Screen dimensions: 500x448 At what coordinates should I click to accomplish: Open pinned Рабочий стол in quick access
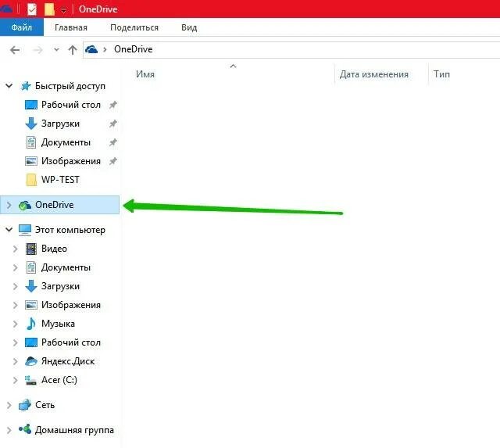tap(71, 105)
